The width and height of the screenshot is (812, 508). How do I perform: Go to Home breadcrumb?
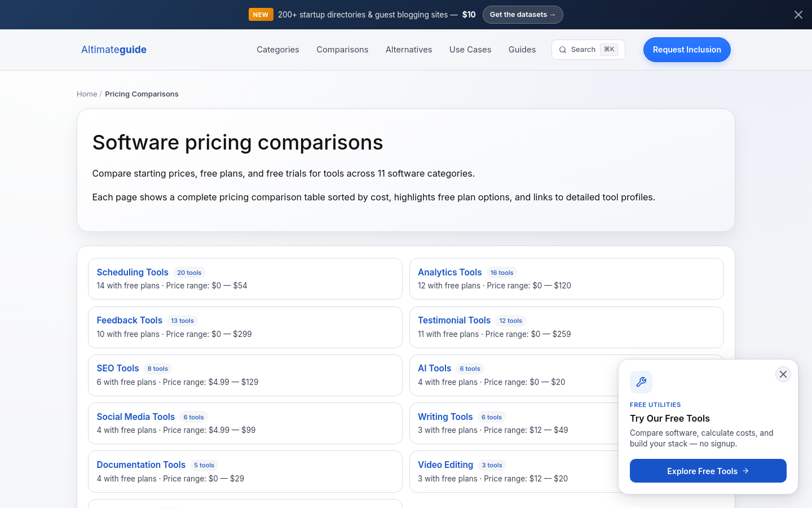coord(87,94)
